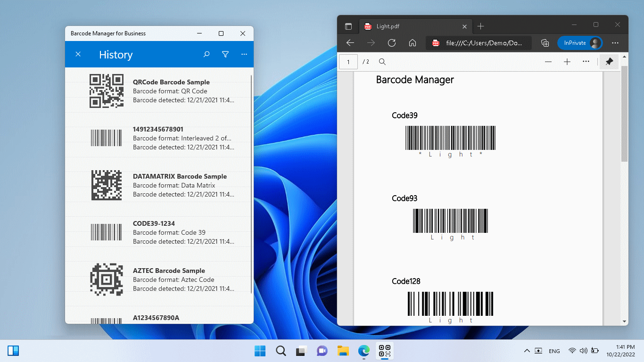The height and width of the screenshot is (362, 644).
Task: Expand hidden system tray icons
Action: pos(527,351)
